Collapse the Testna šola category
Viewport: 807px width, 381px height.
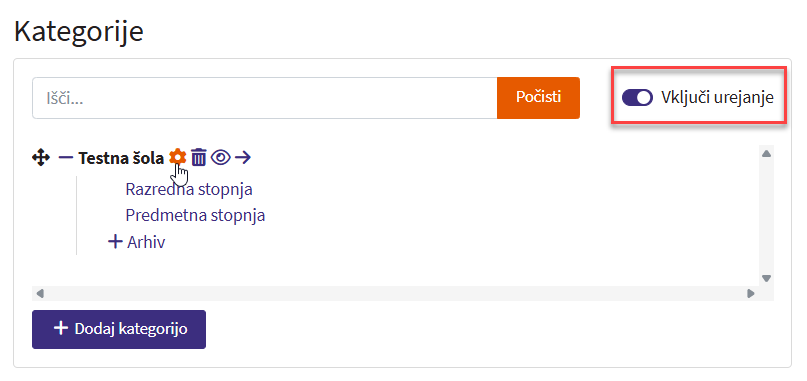66,158
